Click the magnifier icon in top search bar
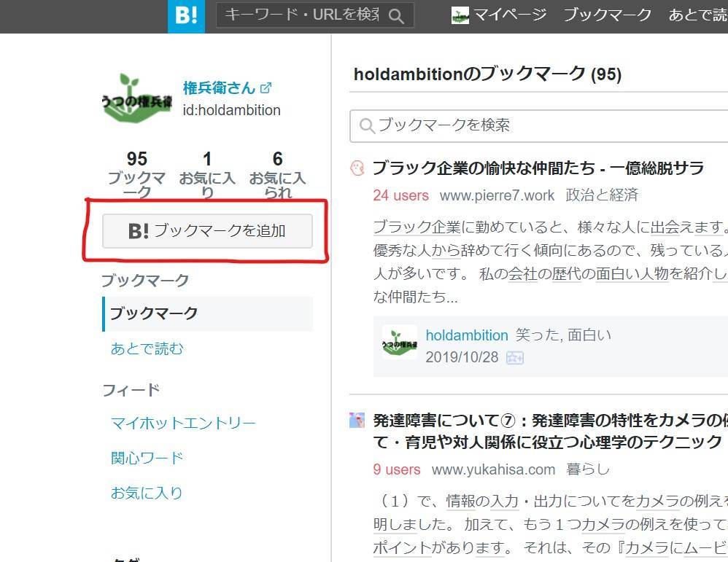 pos(396,16)
